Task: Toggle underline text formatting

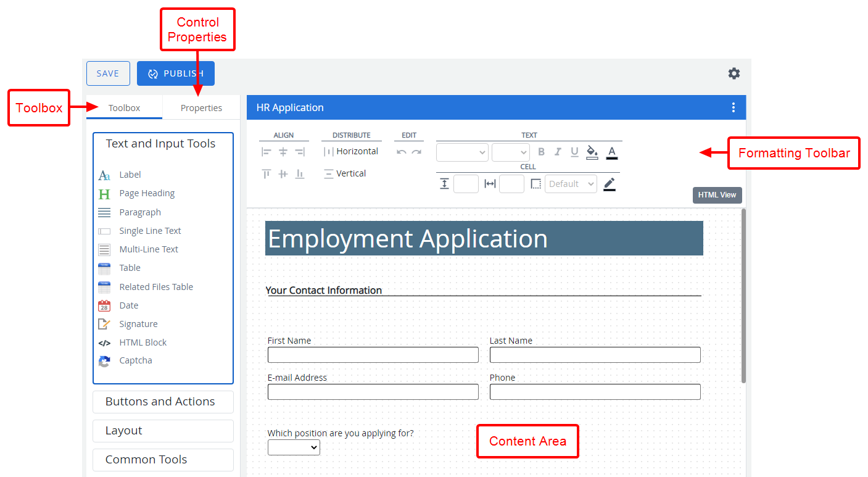Action: click(x=574, y=152)
